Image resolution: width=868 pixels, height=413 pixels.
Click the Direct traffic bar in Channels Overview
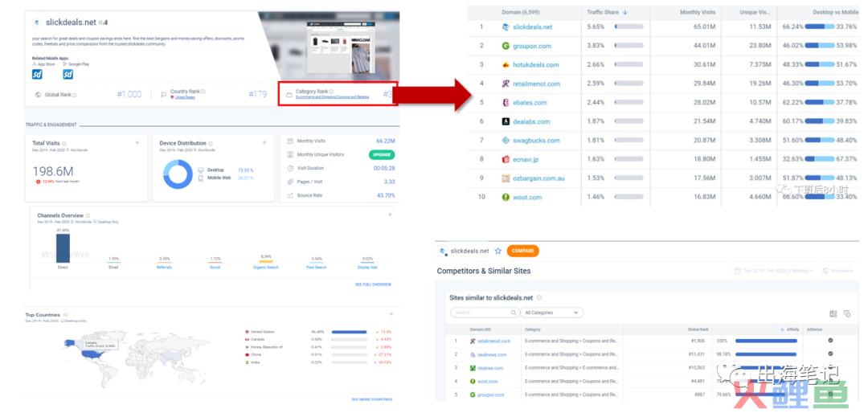[x=63, y=248]
